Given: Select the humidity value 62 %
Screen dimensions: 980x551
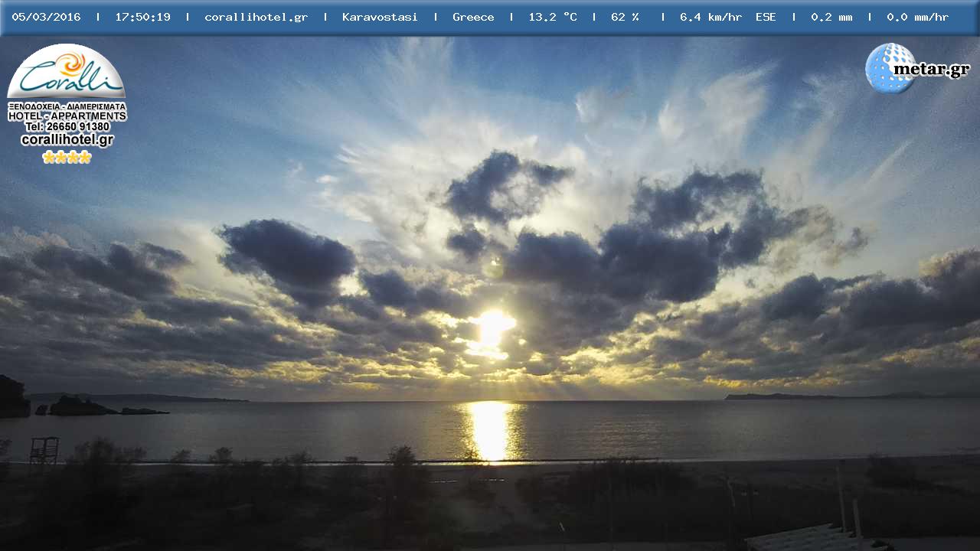Looking at the screenshot, I should tap(625, 17).
